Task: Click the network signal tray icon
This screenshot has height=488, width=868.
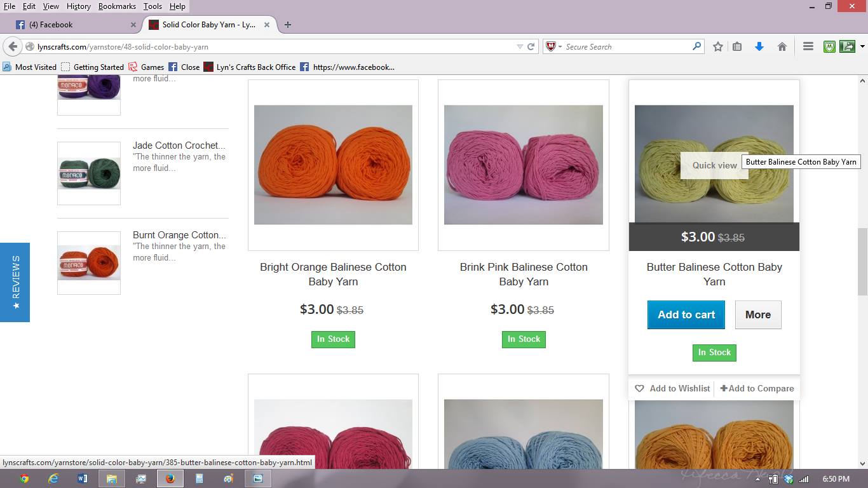Action: [804, 479]
